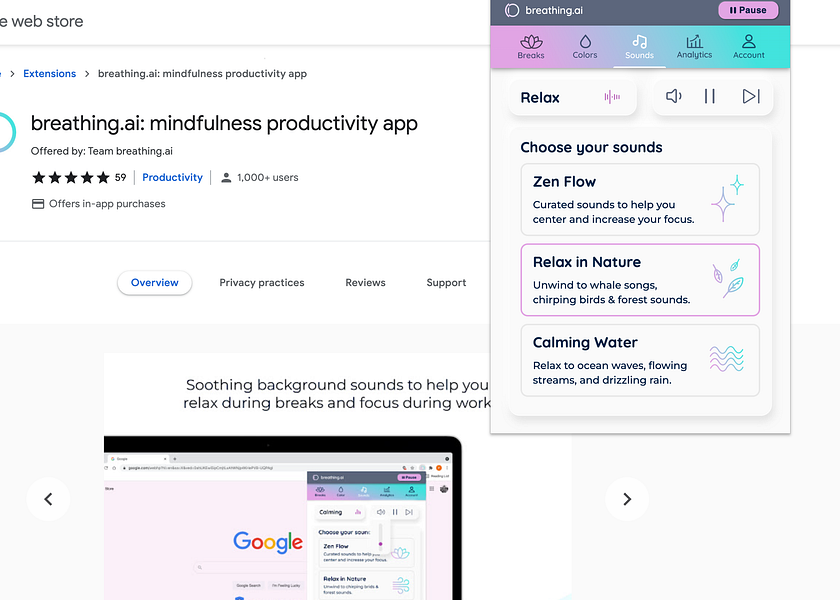Switch to the Reviews tab
840x600 pixels.
pos(365,283)
